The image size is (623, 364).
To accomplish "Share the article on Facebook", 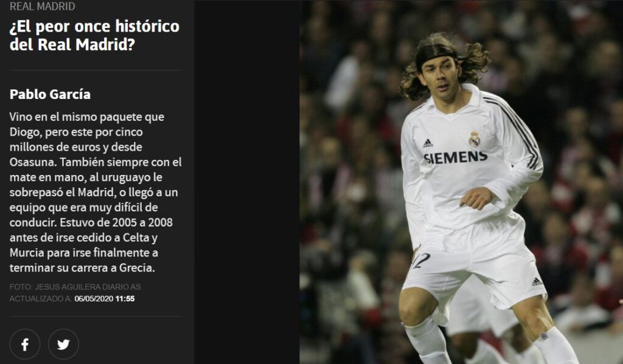I will click(24, 344).
